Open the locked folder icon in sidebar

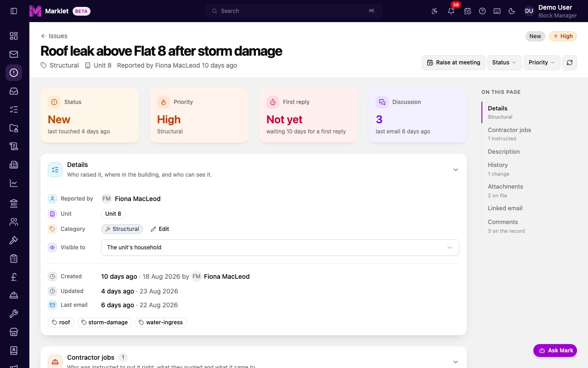(14, 128)
